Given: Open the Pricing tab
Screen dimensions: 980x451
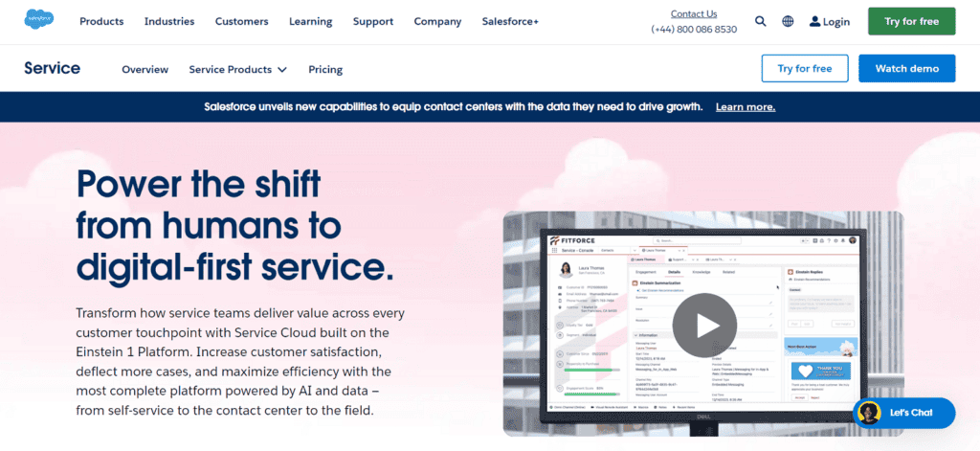Looking at the screenshot, I should tap(325, 70).
